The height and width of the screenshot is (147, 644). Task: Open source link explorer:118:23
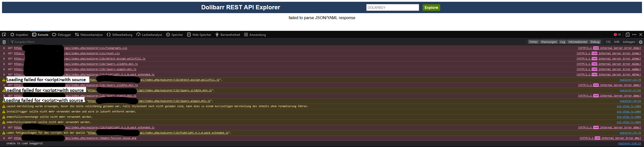(629, 143)
